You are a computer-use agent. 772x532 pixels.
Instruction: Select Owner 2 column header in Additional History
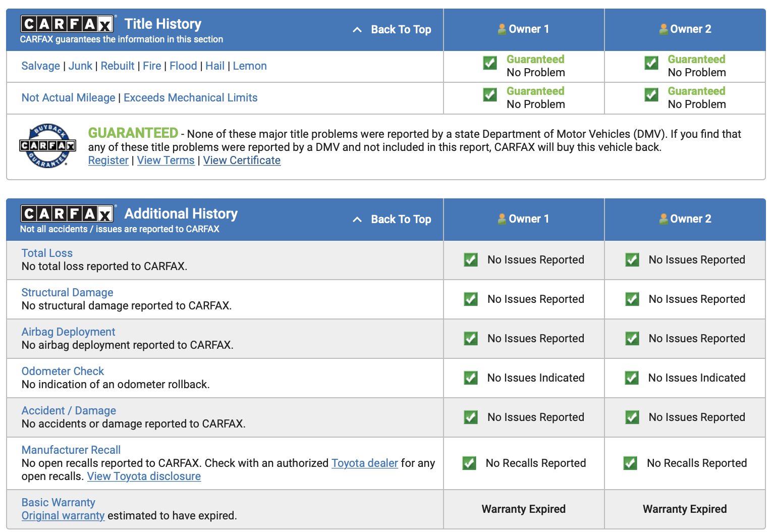(685, 219)
